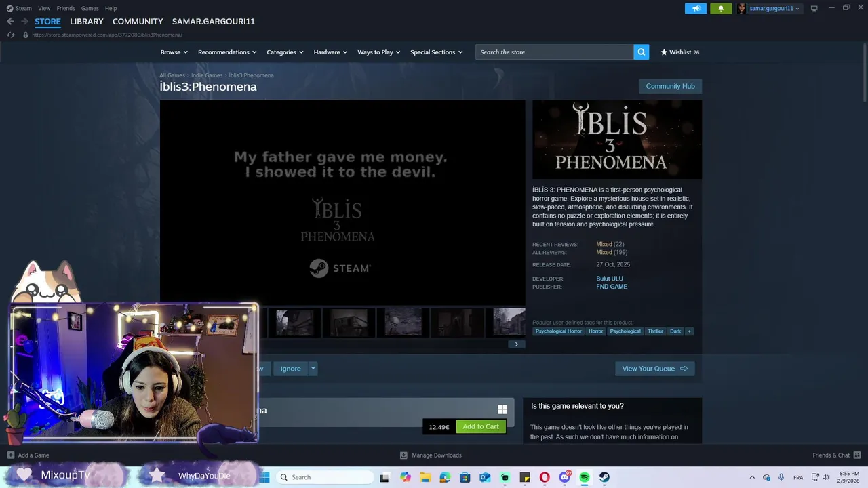This screenshot has height=488, width=868.
Task: Click the Steam icon in taskbar
Action: pyautogui.click(x=604, y=477)
